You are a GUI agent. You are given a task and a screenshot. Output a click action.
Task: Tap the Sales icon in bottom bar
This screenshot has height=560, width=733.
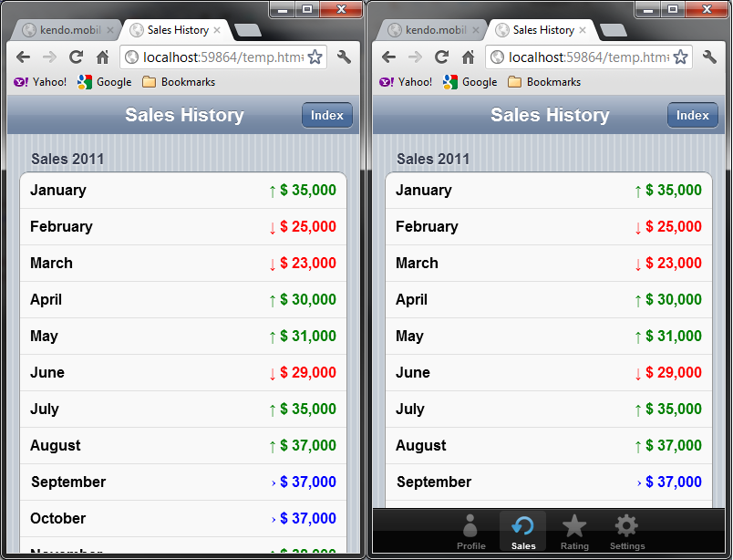click(x=523, y=531)
